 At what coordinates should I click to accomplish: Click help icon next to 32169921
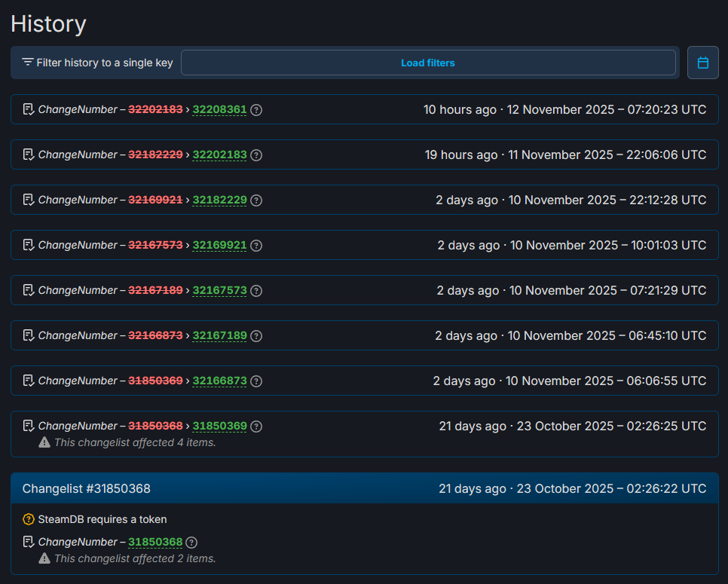point(256,246)
